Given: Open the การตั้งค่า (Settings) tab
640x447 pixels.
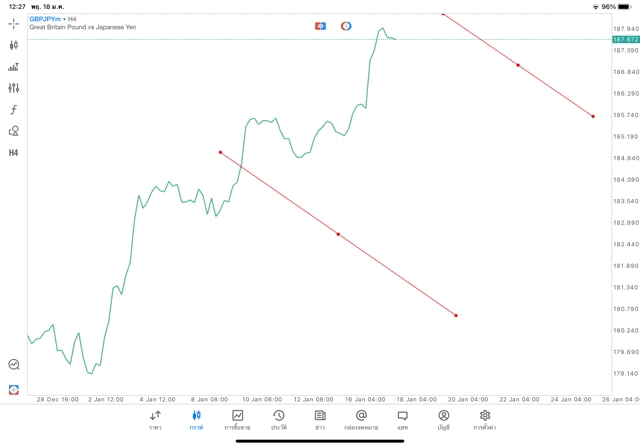Looking at the screenshot, I should tap(485, 419).
